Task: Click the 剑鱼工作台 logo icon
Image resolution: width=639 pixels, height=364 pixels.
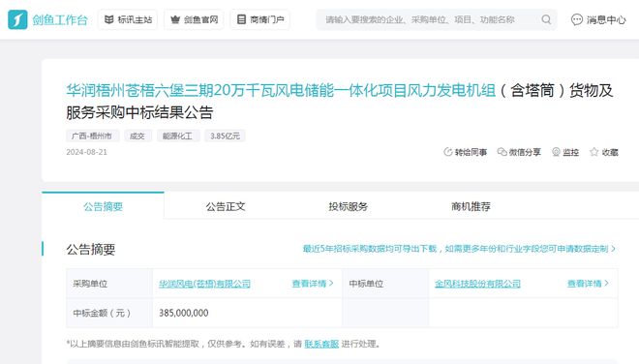Action: tap(17, 19)
